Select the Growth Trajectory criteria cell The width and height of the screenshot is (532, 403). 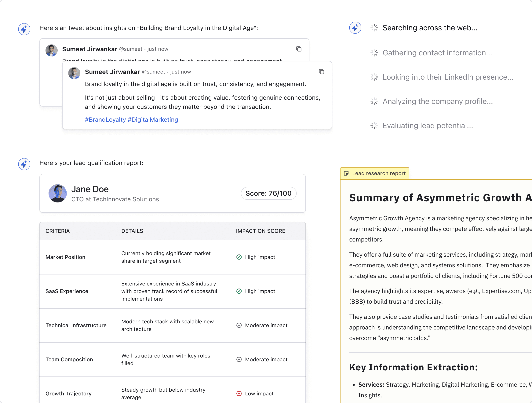(x=69, y=394)
